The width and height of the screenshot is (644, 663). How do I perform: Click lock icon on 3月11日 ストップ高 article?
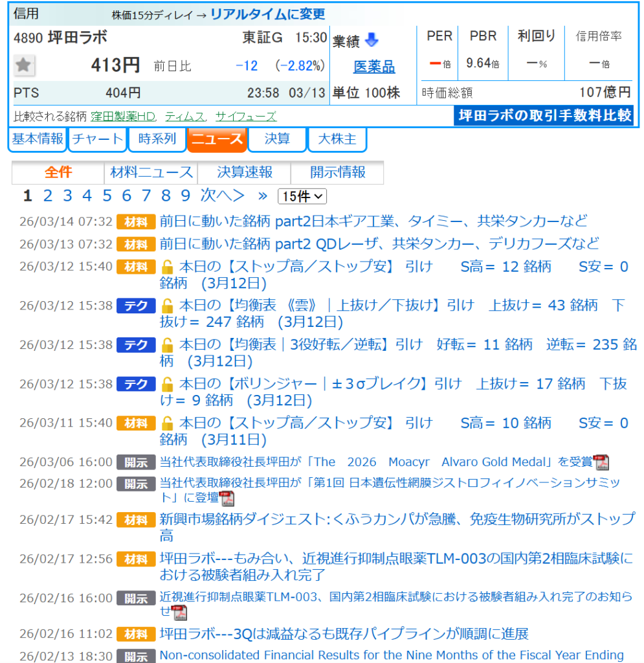[x=167, y=423]
